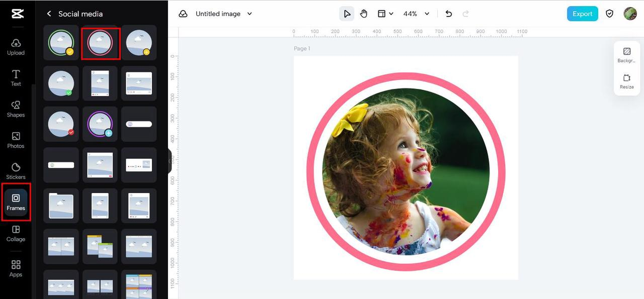The width and height of the screenshot is (644, 299).
Task: Open the Apps panel
Action: (16, 269)
